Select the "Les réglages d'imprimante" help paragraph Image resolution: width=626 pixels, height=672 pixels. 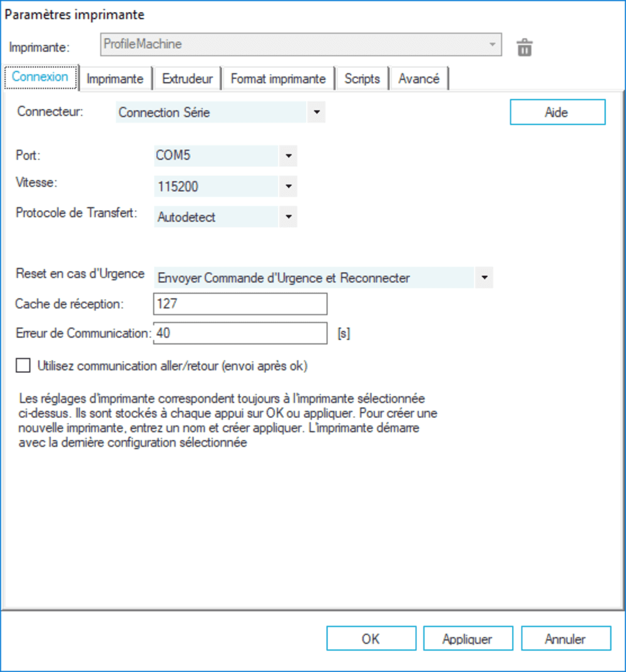point(228,420)
